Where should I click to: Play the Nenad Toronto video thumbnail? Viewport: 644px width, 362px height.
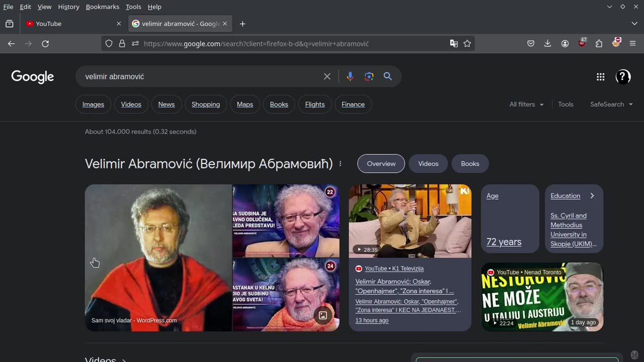click(542, 297)
